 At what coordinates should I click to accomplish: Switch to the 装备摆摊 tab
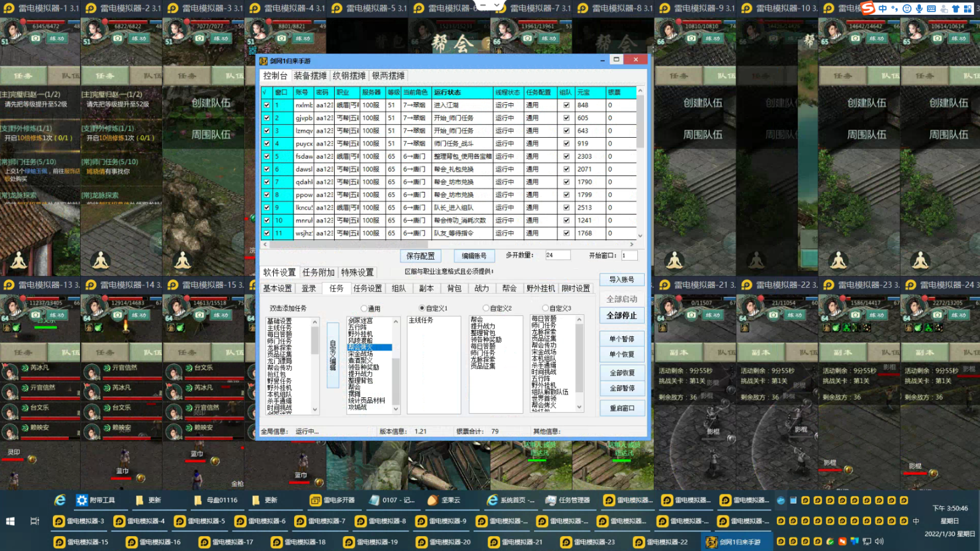310,76
